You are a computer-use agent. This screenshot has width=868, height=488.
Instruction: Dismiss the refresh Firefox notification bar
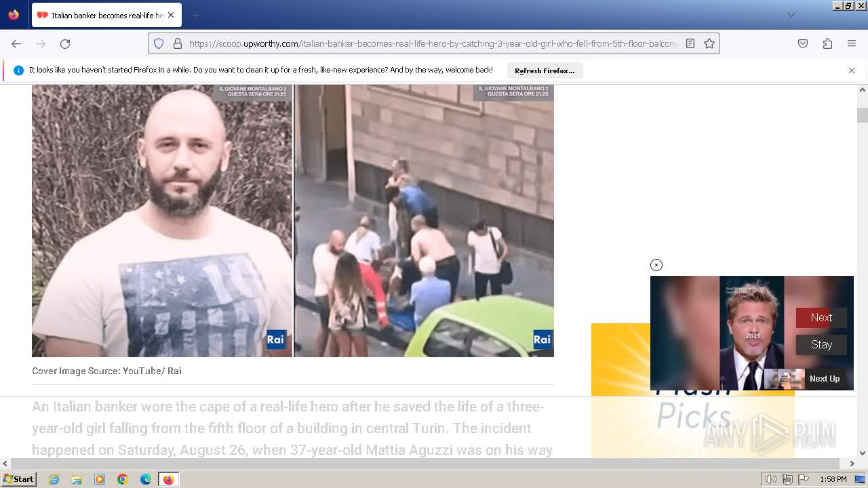pyautogui.click(x=852, y=70)
